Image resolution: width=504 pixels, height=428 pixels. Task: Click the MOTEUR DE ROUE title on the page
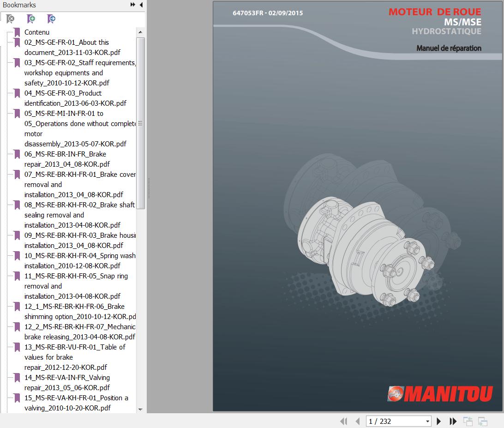coord(435,12)
